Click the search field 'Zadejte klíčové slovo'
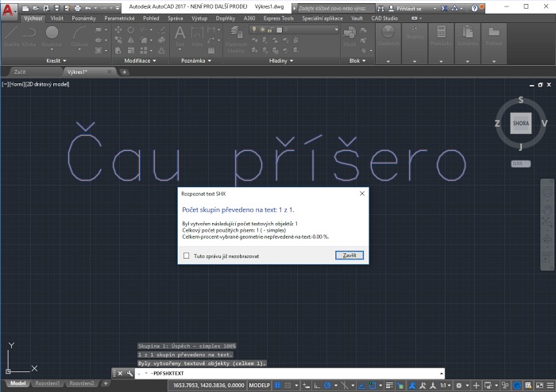The width and height of the screenshot is (556, 392). 335,8
